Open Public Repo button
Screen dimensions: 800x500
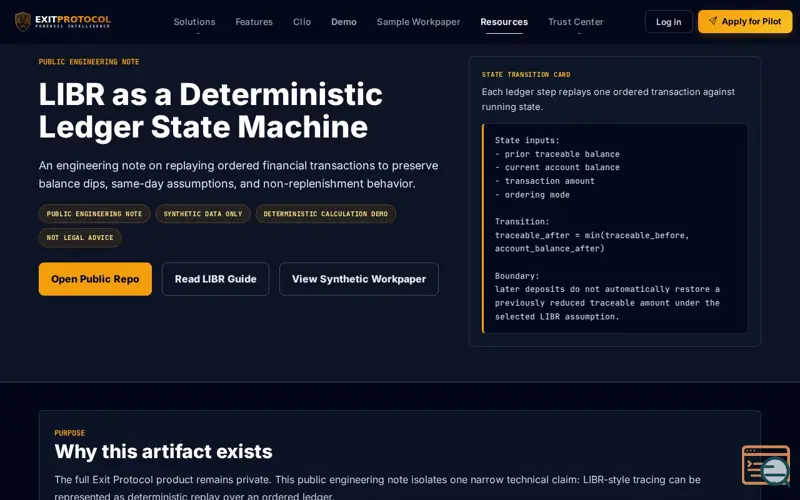tap(95, 279)
